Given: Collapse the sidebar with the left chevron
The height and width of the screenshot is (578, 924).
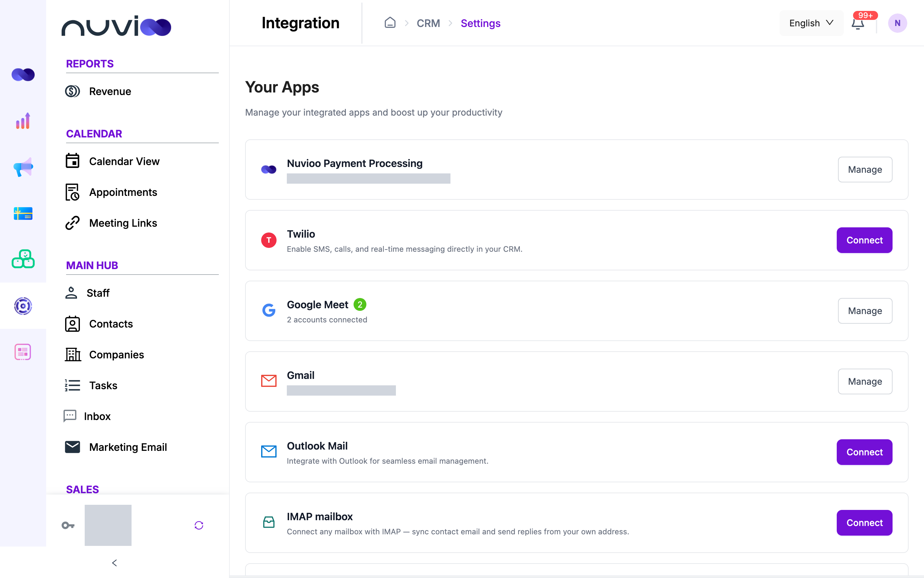Looking at the screenshot, I should coord(114,563).
